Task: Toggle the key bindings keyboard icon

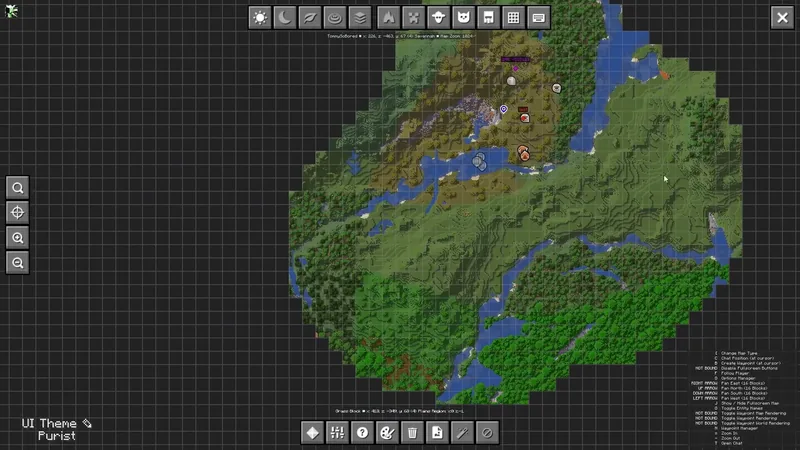Action: [x=538, y=18]
